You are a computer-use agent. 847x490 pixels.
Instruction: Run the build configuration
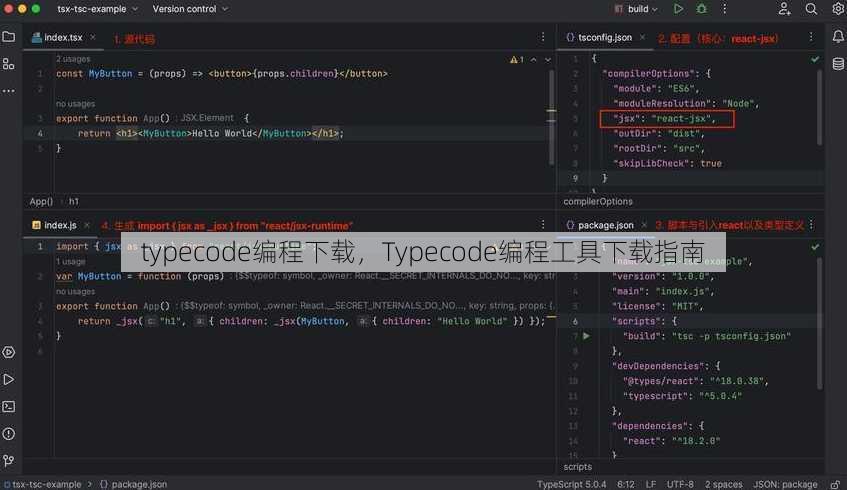[x=678, y=9]
